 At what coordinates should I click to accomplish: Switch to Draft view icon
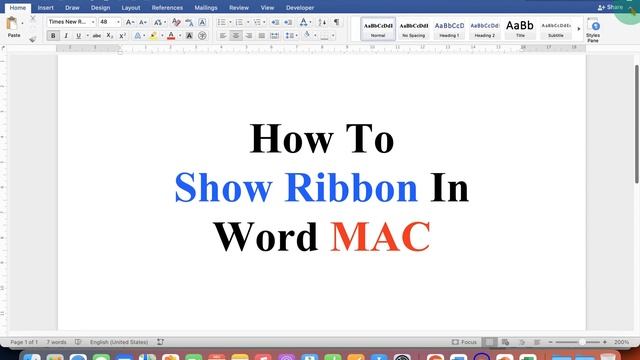[537, 342]
